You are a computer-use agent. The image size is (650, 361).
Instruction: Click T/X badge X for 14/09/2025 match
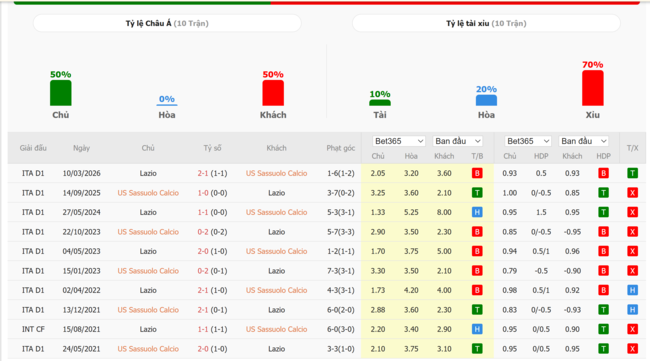click(633, 193)
